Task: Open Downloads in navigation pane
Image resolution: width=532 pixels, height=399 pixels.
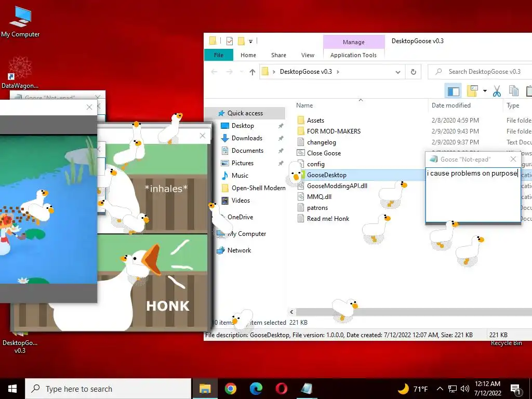Action: pos(247,138)
